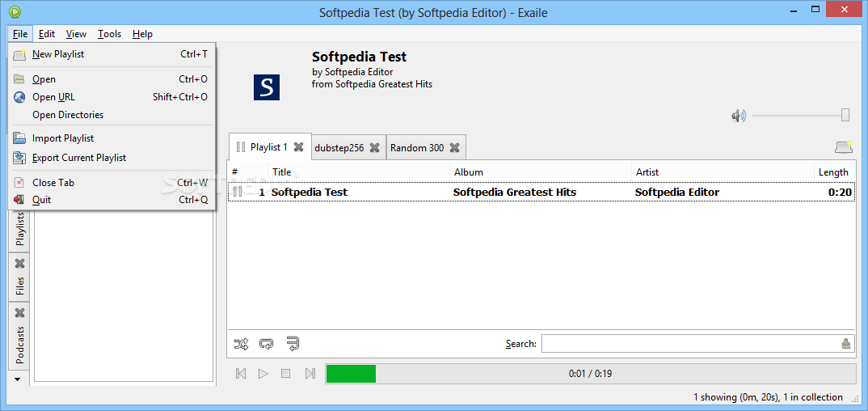Skip to next track

click(x=310, y=373)
